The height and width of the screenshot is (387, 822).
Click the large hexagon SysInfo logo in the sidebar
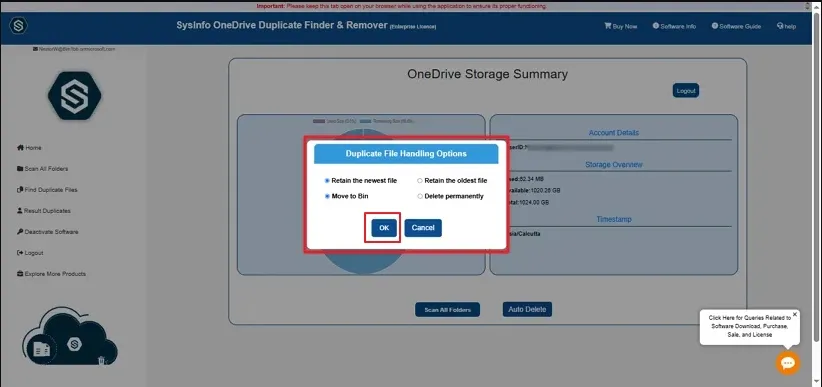tap(74, 96)
